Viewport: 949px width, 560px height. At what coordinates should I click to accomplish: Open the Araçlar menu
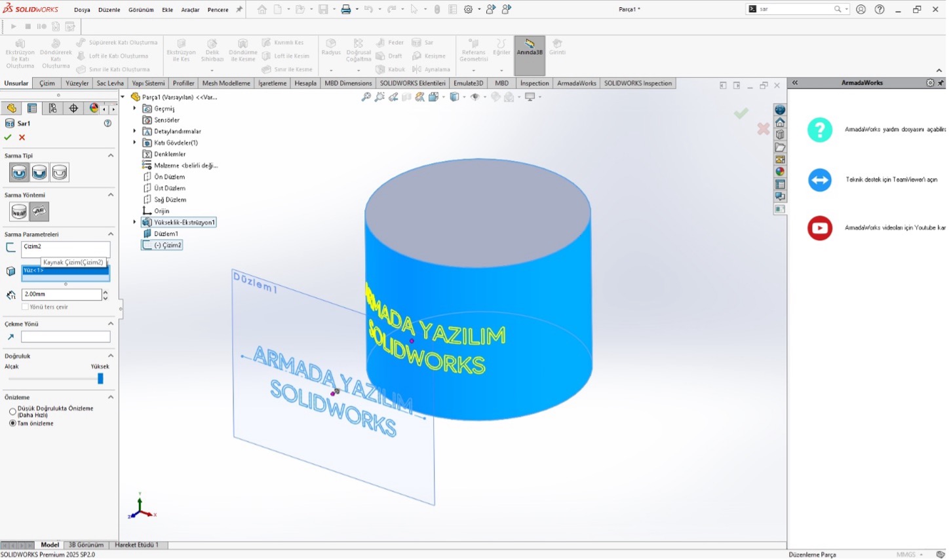190,10
